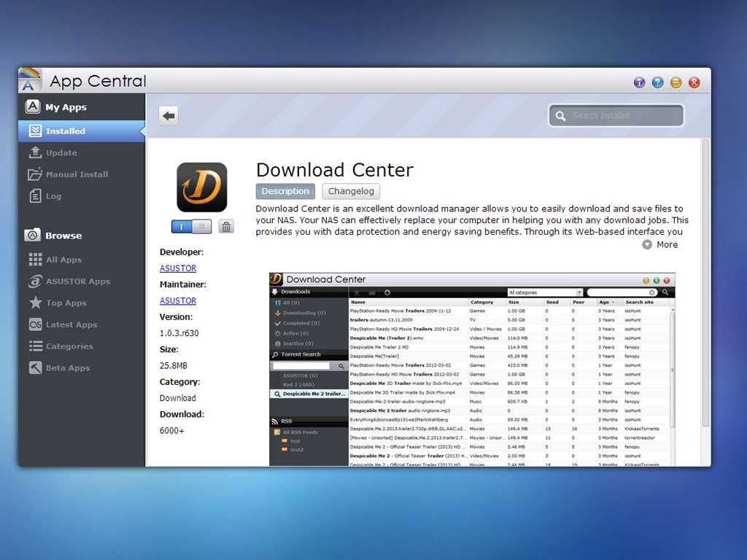Click the size value 25.8MB
The width and height of the screenshot is (747, 560).
coord(174,365)
